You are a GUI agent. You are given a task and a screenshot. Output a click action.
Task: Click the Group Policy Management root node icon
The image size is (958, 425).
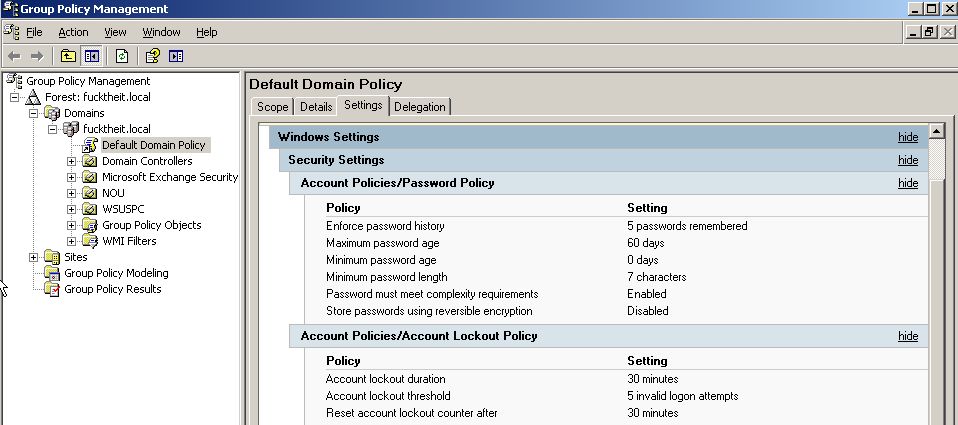[x=14, y=81]
